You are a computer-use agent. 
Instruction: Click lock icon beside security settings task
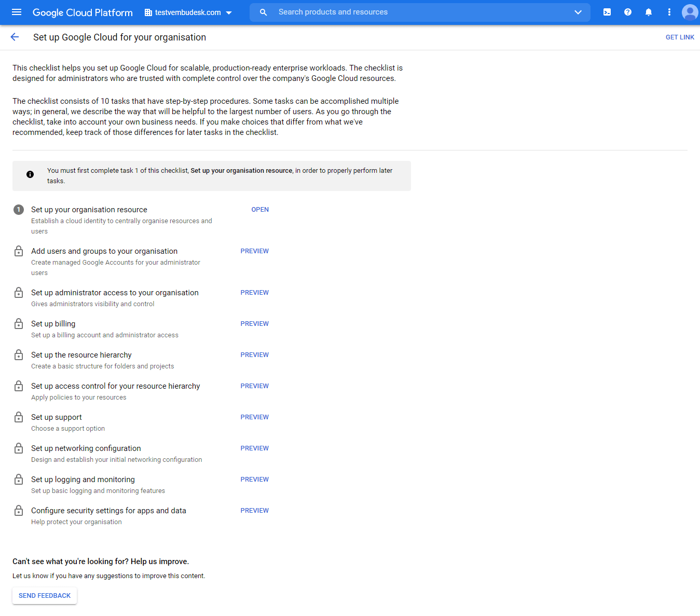coord(19,511)
